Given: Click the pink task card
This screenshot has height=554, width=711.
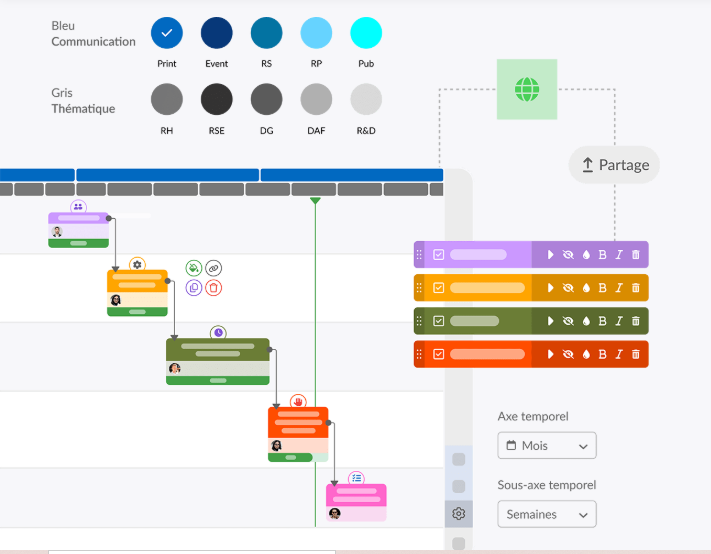Looking at the screenshot, I should click(356, 496).
